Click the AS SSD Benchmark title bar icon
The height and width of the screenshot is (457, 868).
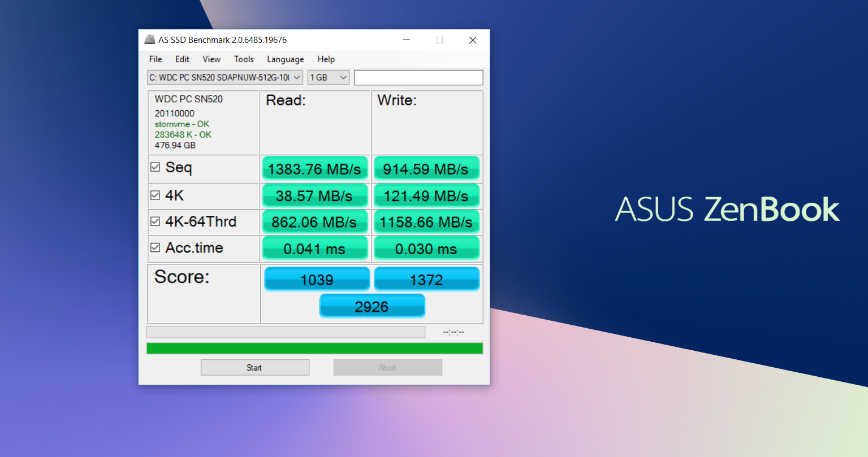(x=150, y=40)
